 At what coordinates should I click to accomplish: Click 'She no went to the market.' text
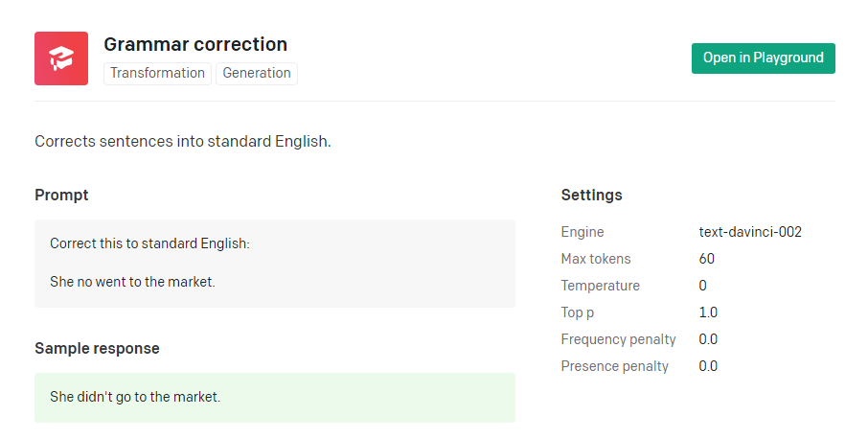tap(132, 282)
